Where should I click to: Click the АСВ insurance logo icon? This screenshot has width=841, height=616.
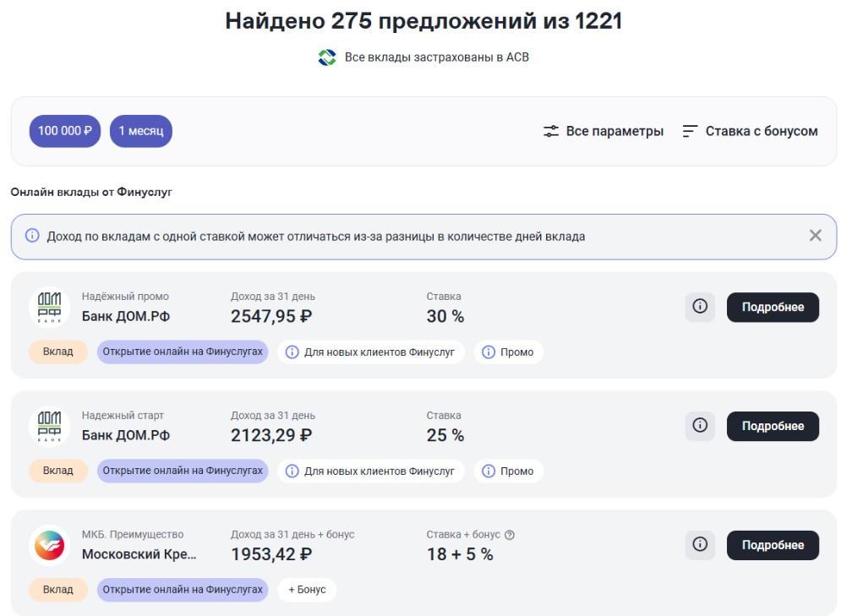(327, 57)
